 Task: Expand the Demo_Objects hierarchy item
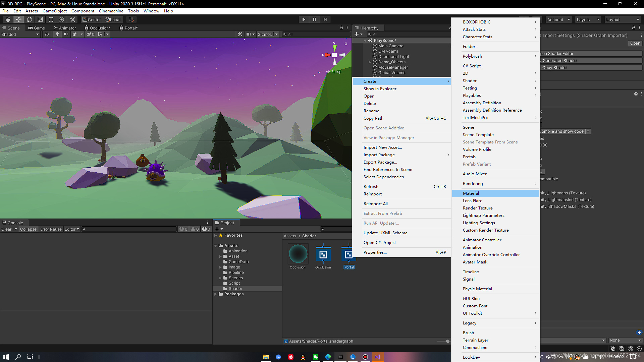(x=370, y=62)
